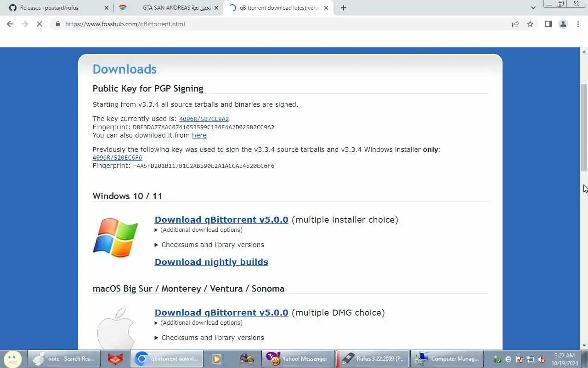Open the Action Center flag tray icon
Screen dimensions: 588x368
coord(520,359)
